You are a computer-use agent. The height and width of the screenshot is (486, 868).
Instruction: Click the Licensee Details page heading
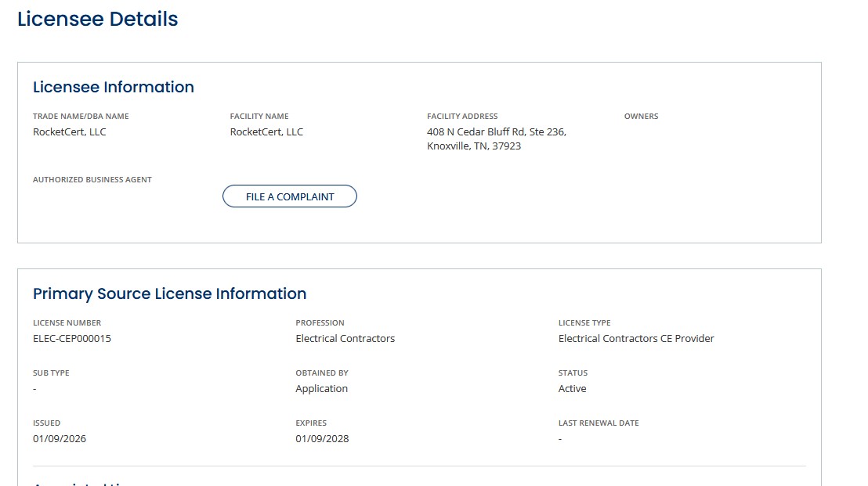pos(98,19)
